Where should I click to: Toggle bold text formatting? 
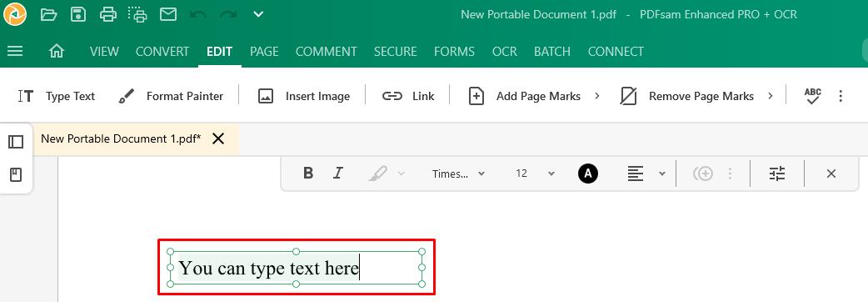308,174
